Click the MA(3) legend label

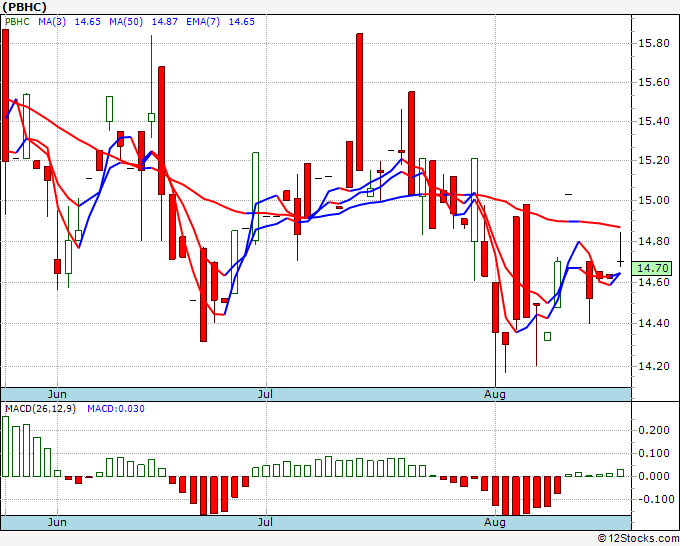tap(52, 22)
